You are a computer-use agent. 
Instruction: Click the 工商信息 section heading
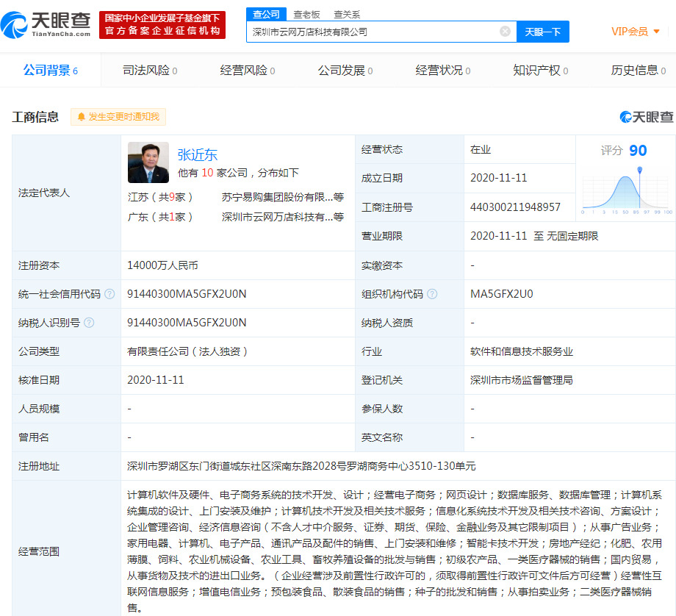pos(35,117)
